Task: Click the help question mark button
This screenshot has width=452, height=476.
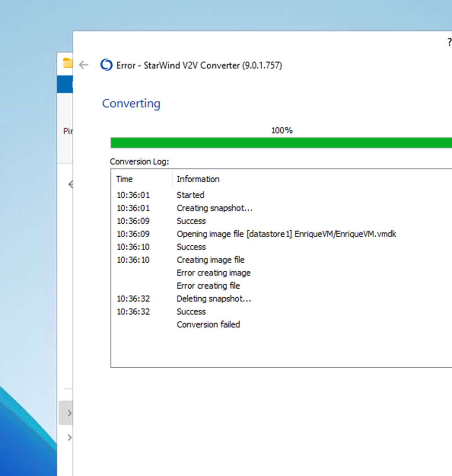Action: (448, 42)
